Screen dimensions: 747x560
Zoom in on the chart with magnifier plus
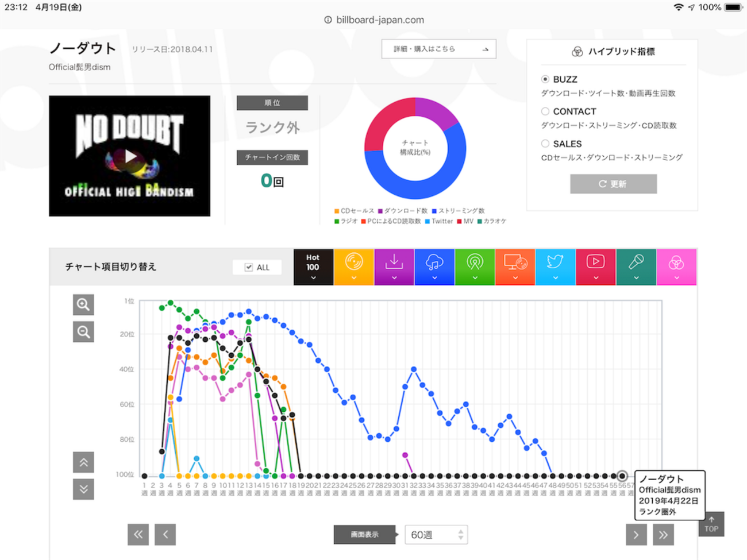click(83, 304)
